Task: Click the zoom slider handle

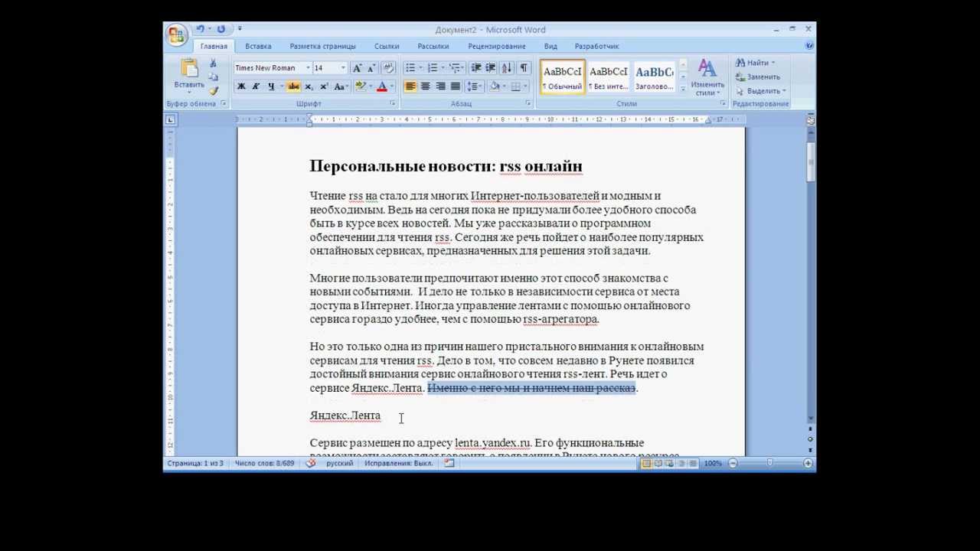Action: pyautogui.click(x=769, y=463)
